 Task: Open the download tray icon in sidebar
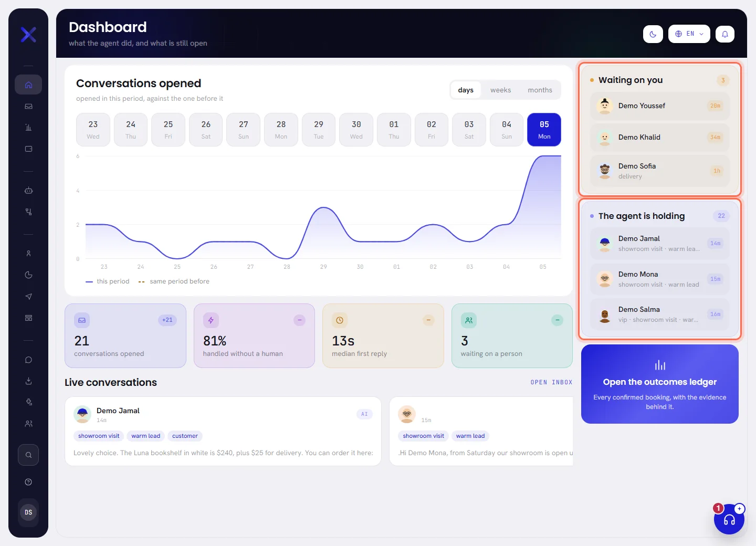(x=28, y=381)
